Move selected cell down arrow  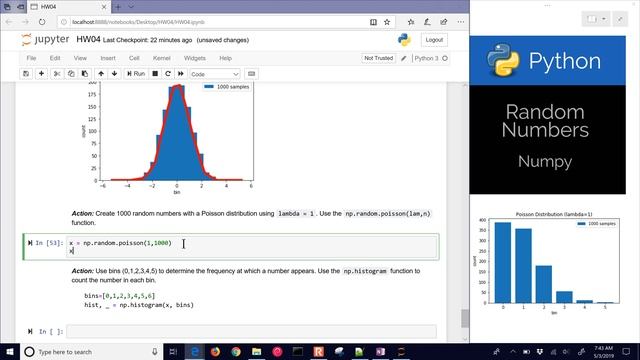coord(115,74)
